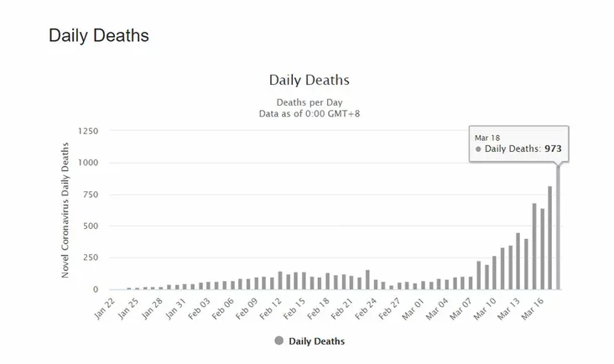Toggle the Daily Deaths series legend label
This screenshot has height=364, width=614.
[x=316, y=341]
